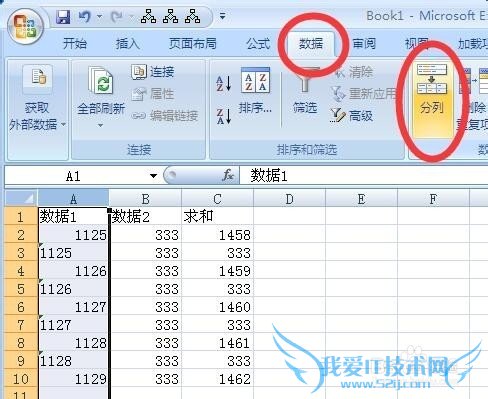The height and width of the screenshot is (399, 488).
Task: Select column F header
Action: tap(433, 199)
